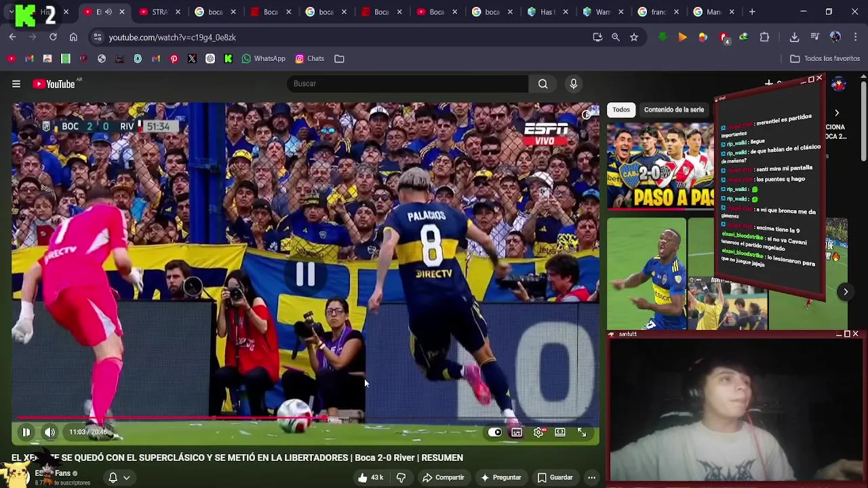The width and height of the screenshot is (868, 488).
Task: Switch player to theater mode
Action: [560, 432]
